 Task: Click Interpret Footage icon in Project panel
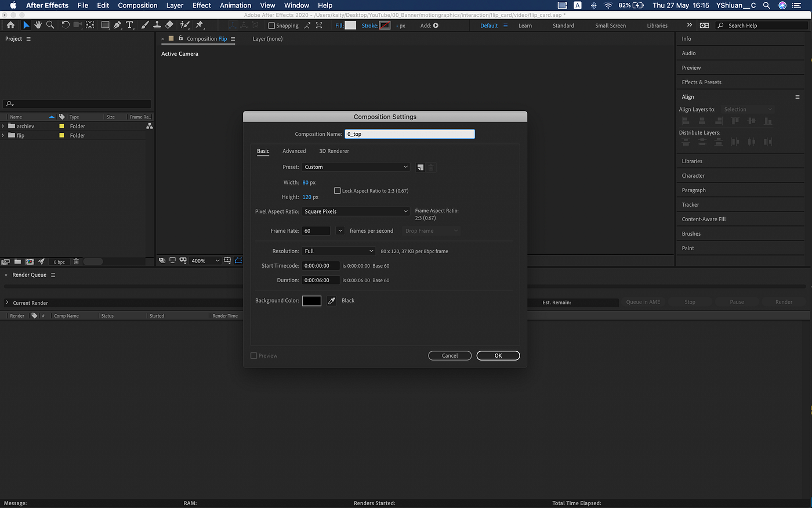coord(6,262)
